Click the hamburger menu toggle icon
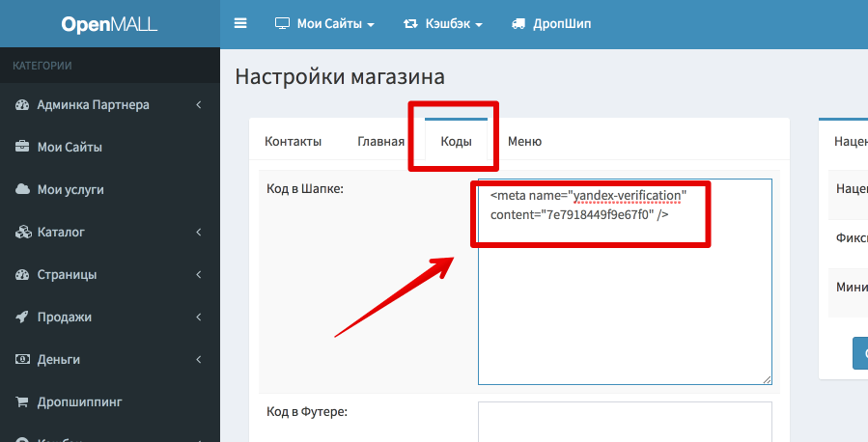The height and width of the screenshot is (442, 868). (x=240, y=23)
